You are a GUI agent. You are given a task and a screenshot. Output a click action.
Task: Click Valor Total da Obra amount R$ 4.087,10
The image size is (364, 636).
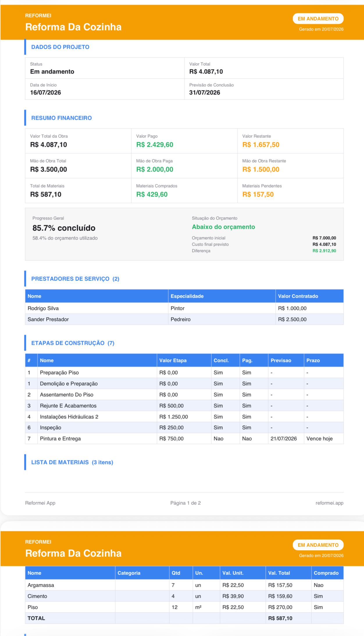click(49, 145)
